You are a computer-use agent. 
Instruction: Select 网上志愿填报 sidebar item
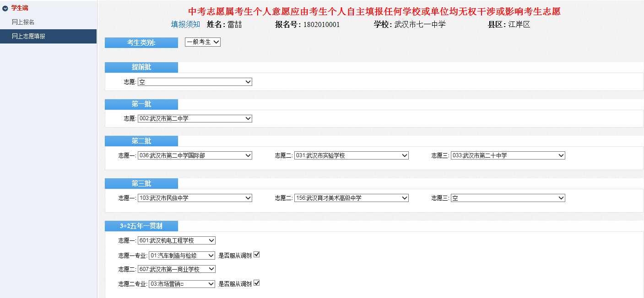point(28,37)
